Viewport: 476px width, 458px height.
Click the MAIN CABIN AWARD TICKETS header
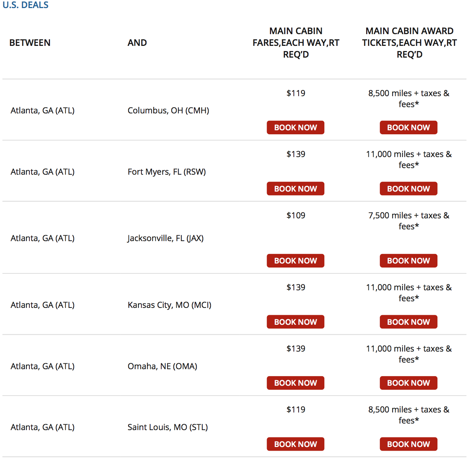(x=409, y=43)
